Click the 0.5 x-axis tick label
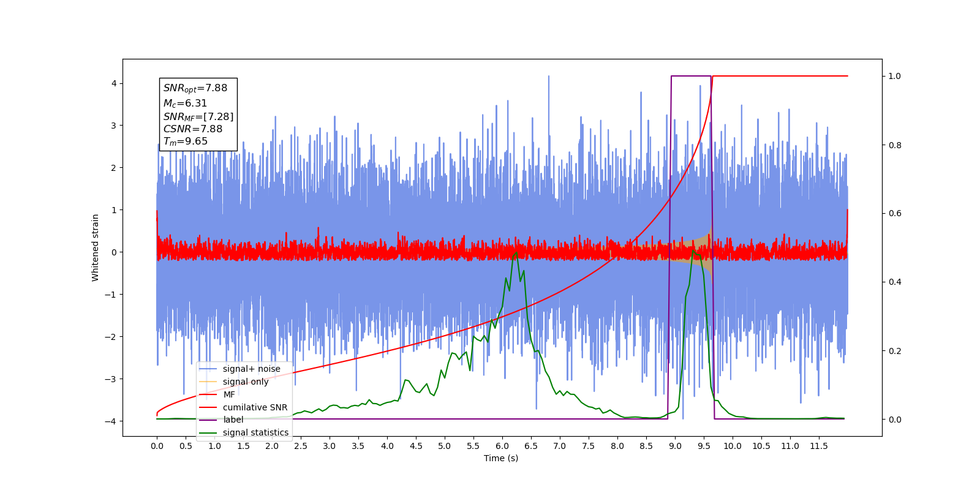The height and width of the screenshot is (490, 980). [186, 446]
